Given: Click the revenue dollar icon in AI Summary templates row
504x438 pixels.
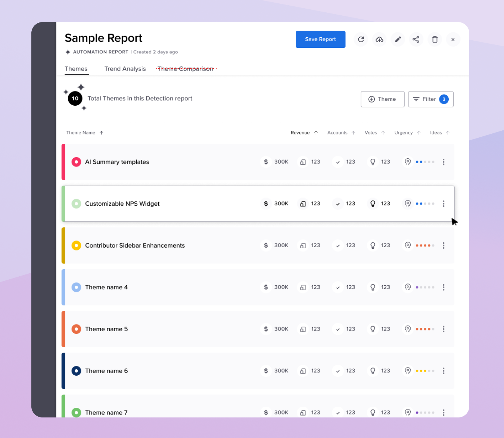Looking at the screenshot, I should 266,162.
